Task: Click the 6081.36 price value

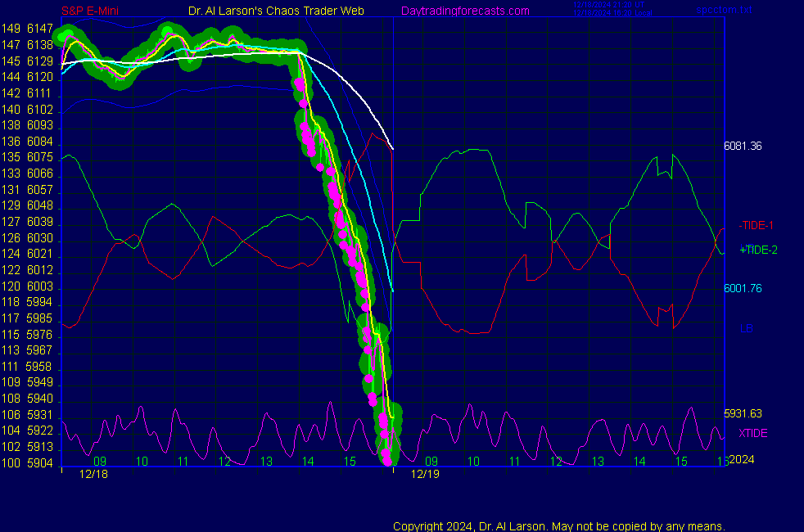Action: pyautogui.click(x=743, y=147)
